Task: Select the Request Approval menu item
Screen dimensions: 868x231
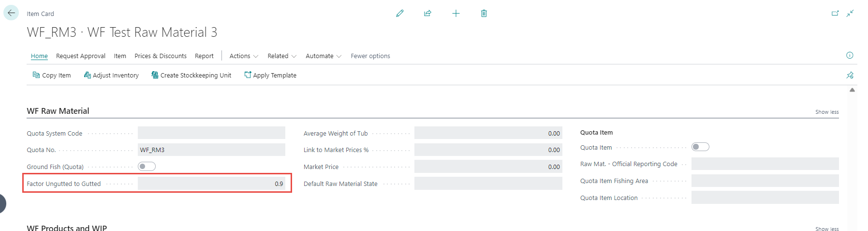Action: click(x=81, y=56)
